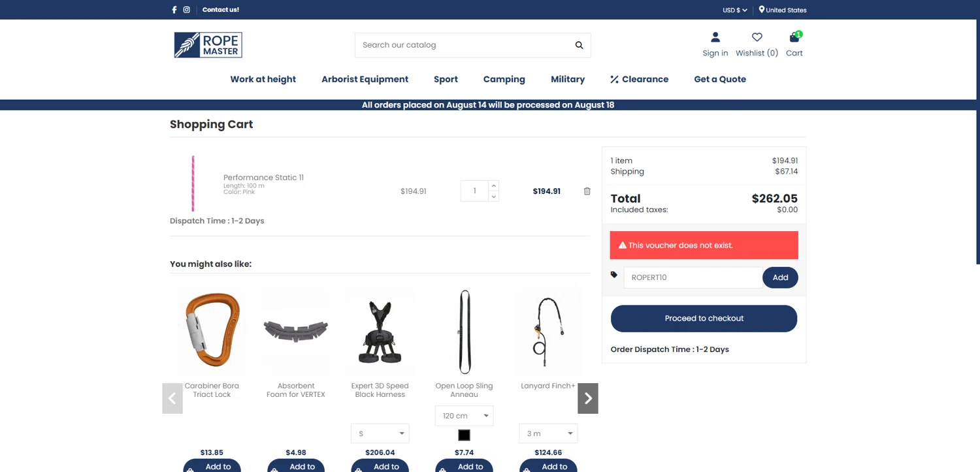Viewport: 980px width, 472px height.
Task: Open the Instagram page icon
Action: point(186,10)
